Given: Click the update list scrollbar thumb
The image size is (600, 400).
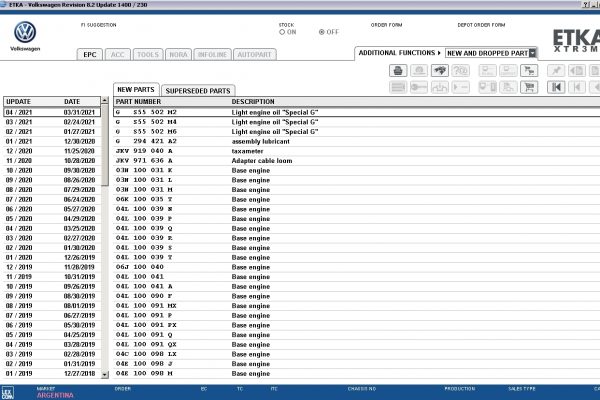Looking at the screenshot, I should (x=105, y=145).
